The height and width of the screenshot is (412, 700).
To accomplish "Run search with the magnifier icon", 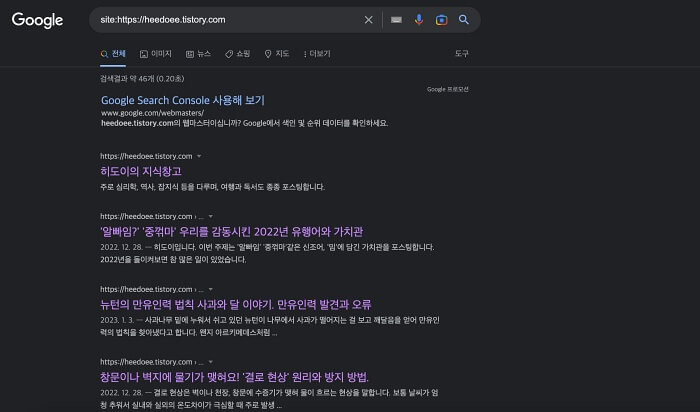I will coord(464,20).
